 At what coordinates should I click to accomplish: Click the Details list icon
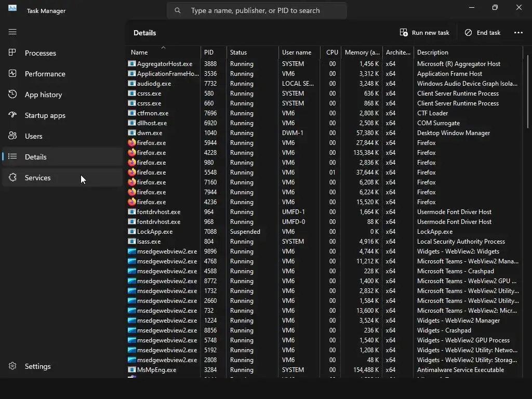click(12, 156)
